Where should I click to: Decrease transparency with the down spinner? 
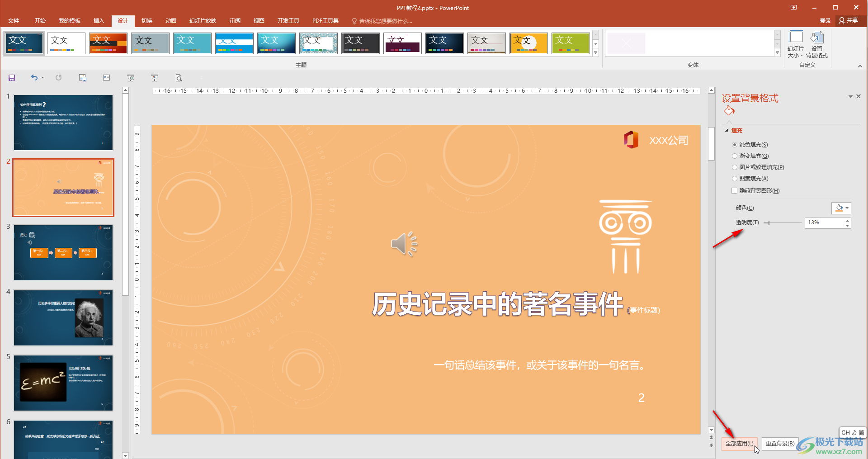(x=847, y=225)
